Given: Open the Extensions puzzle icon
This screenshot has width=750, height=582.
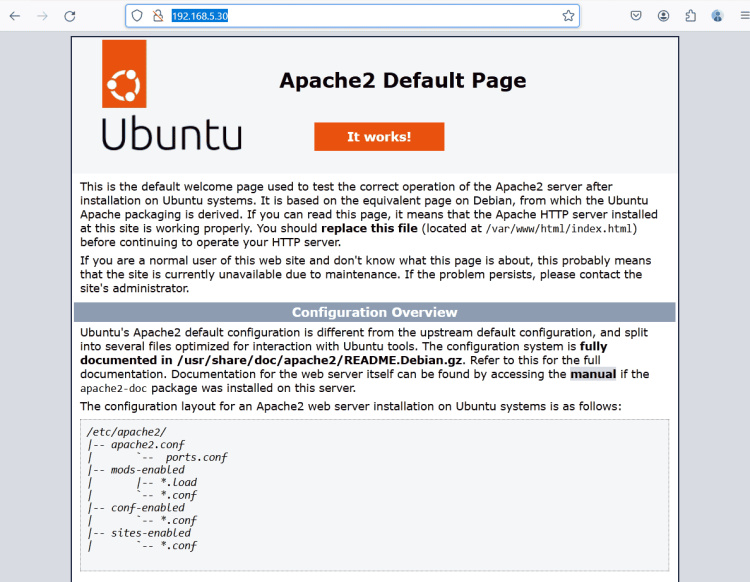Looking at the screenshot, I should 690,16.
